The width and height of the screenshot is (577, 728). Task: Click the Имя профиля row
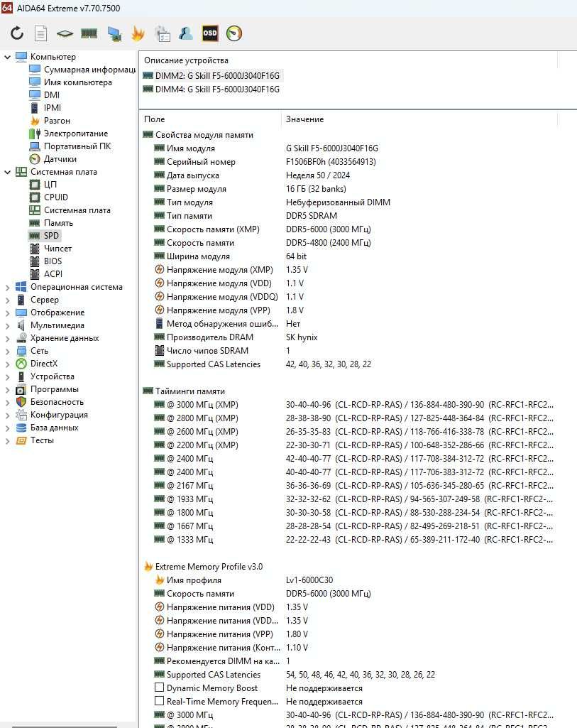tap(348, 580)
